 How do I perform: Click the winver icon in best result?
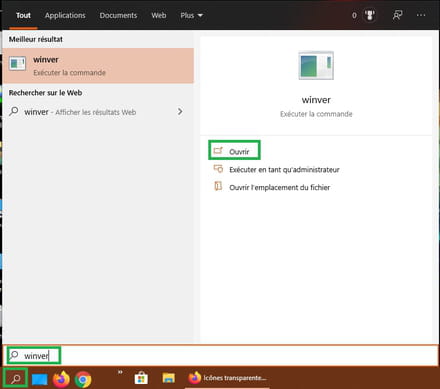17,63
